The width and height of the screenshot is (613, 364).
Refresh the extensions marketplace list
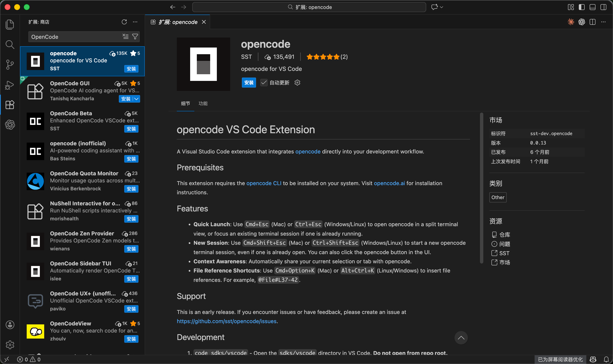pos(124,22)
